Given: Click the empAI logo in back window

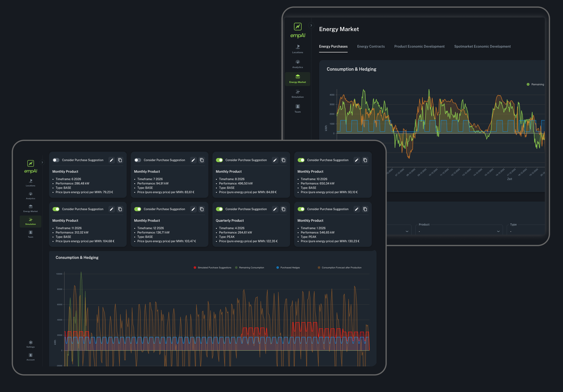Looking at the screenshot, I should (x=298, y=30).
